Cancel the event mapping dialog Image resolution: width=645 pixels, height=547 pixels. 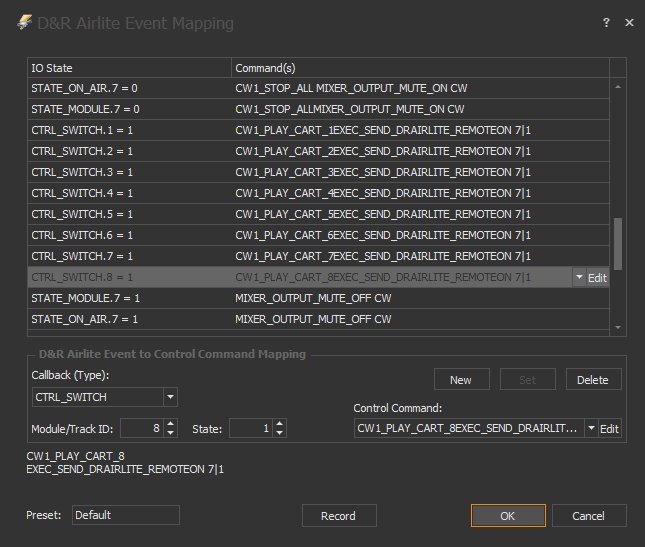pos(588,515)
